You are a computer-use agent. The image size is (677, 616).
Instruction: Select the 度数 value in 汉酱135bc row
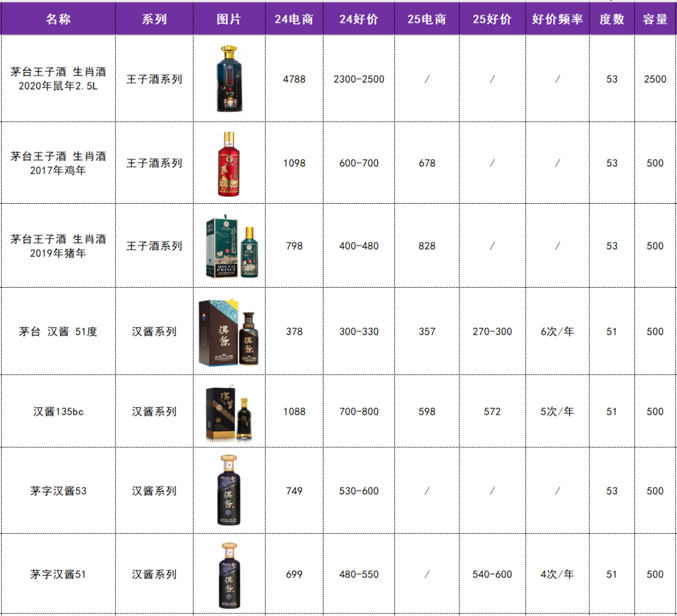[612, 411]
